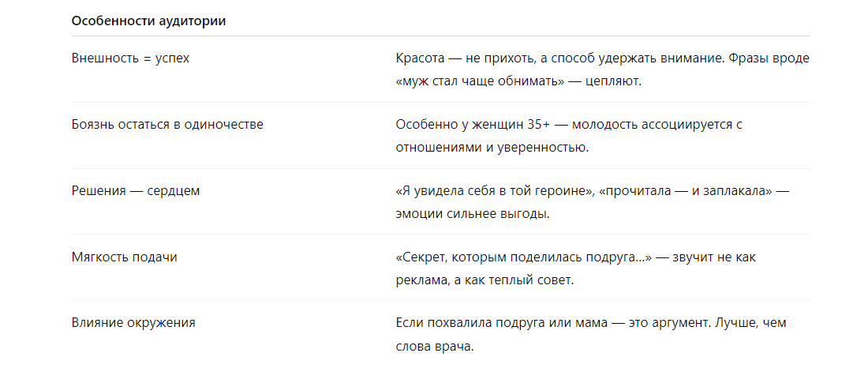Click the line 'отношениями и уверенностью'

tap(491, 148)
